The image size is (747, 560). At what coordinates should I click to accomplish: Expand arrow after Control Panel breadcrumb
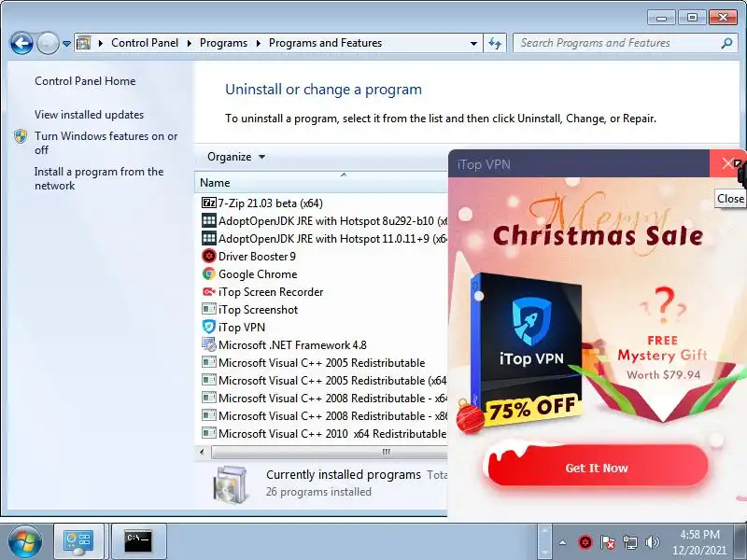pos(190,43)
